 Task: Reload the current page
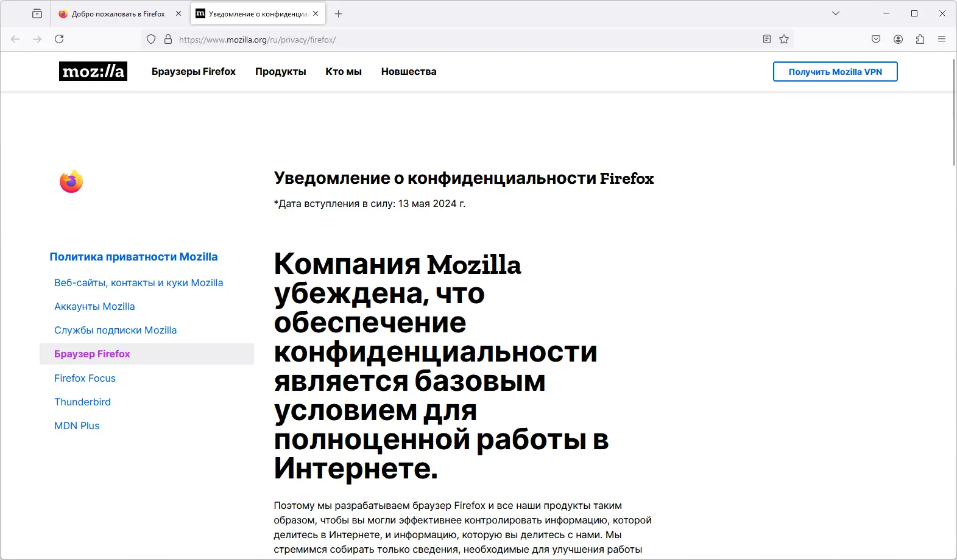pyautogui.click(x=59, y=39)
